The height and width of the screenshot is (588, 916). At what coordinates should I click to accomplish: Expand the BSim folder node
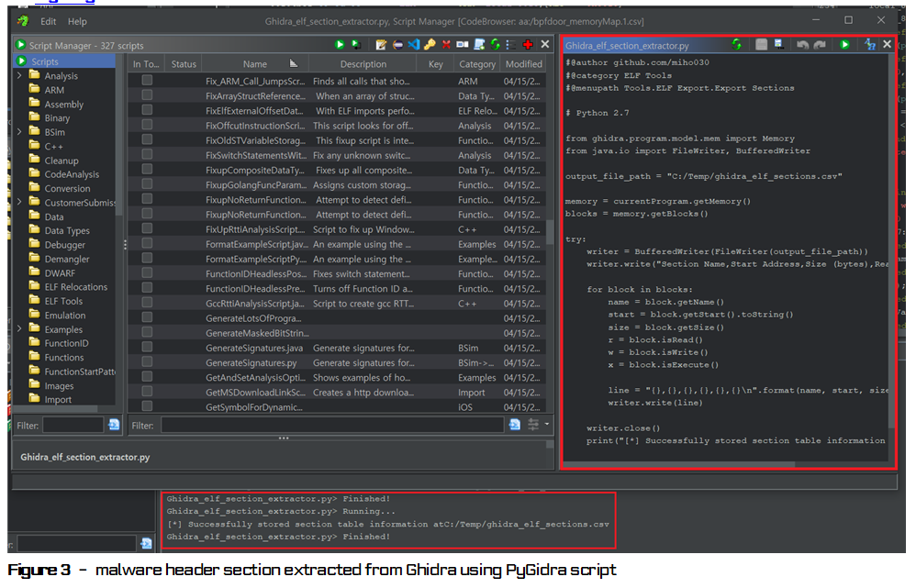(x=19, y=132)
